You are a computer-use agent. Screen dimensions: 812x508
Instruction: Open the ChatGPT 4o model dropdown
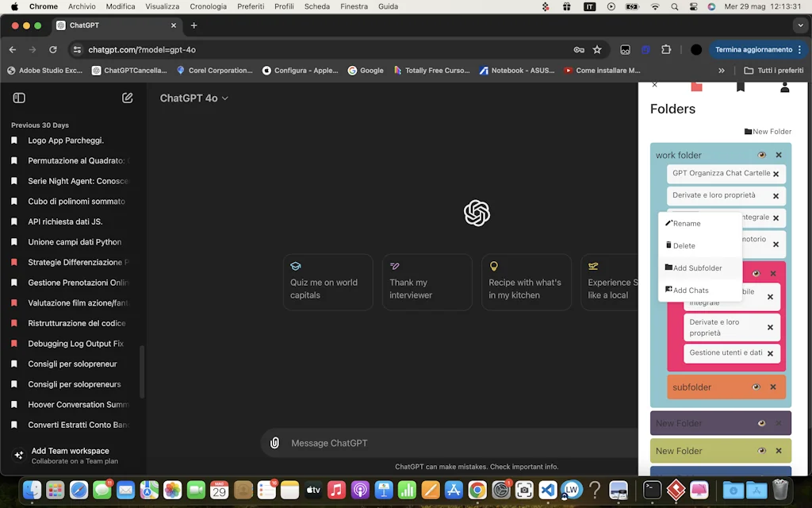(x=194, y=98)
